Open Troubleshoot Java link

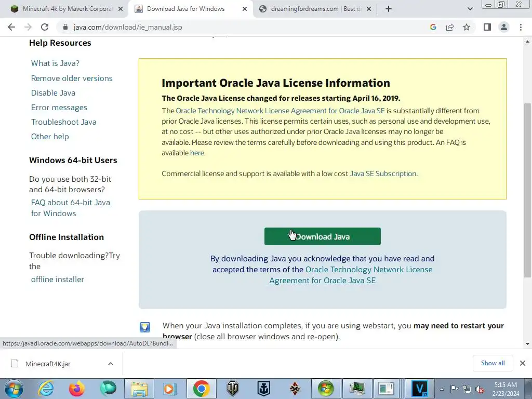[64, 122]
